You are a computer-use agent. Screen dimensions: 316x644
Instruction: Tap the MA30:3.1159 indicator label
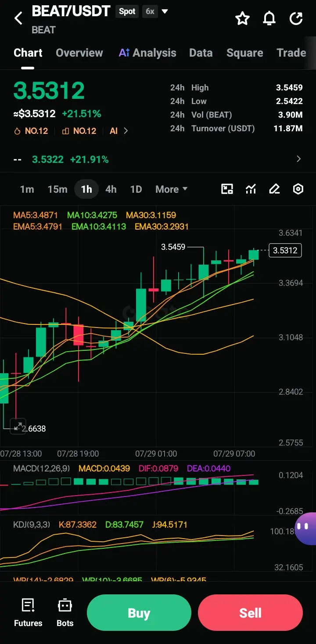pyautogui.click(x=151, y=215)
